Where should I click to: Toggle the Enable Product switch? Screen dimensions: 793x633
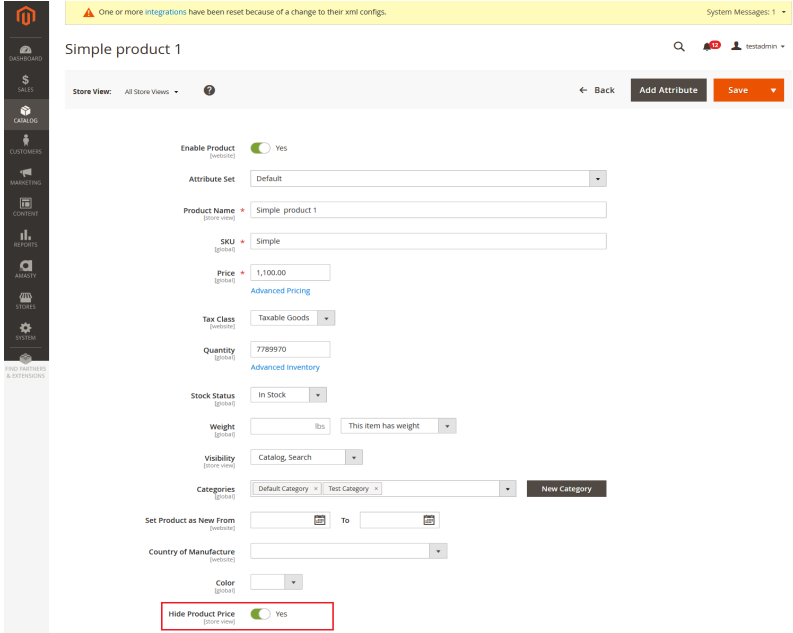[x=260, y=148]
